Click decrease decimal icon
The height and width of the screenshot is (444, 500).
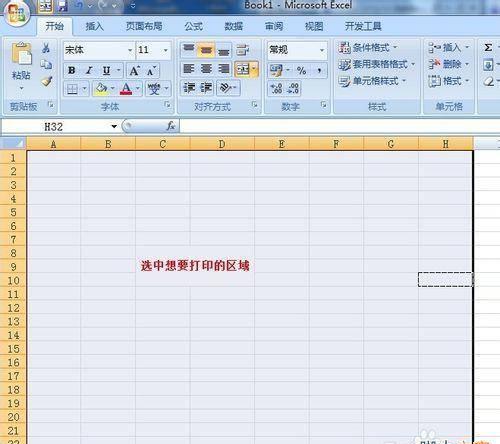click(293, 88)
